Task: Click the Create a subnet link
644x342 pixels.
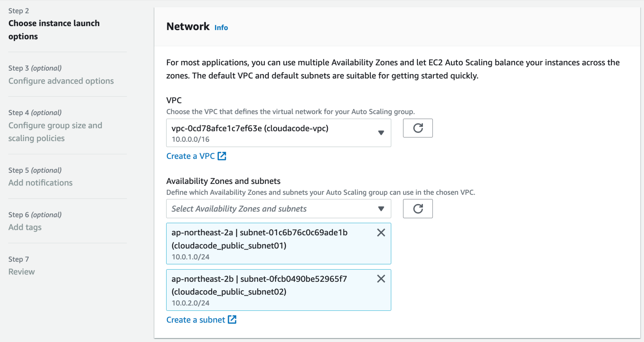Action: tap(201, 320)
